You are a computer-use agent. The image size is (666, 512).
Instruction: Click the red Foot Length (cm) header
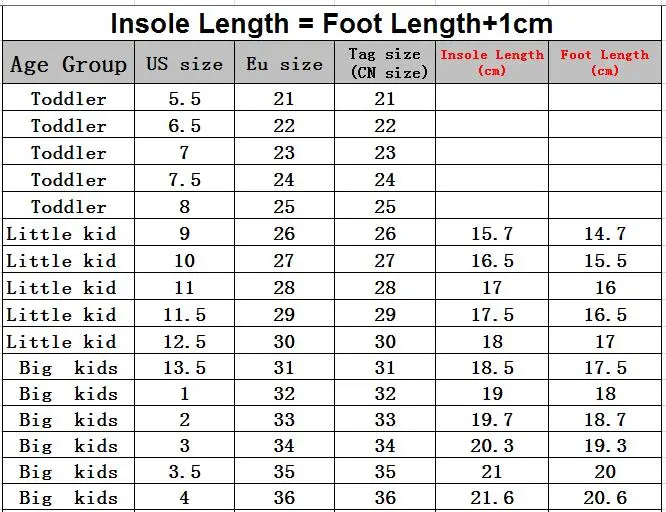[x=605, y=62]
